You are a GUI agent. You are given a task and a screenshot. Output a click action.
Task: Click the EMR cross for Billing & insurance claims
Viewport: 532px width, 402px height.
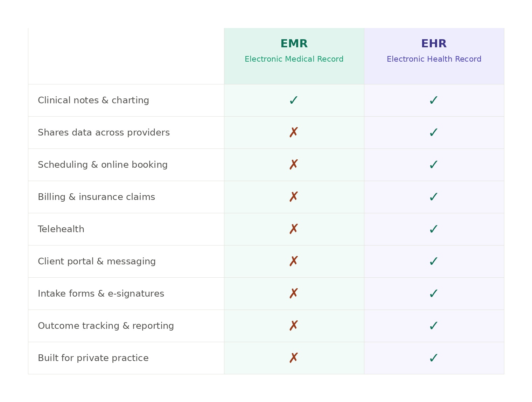(294, 197)
